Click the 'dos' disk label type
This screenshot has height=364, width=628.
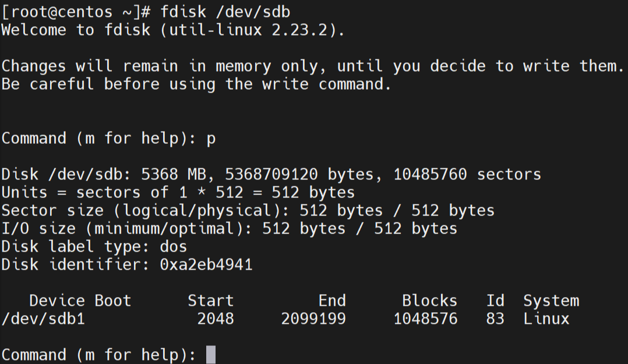pyautogui.click(x=173, y=246)
